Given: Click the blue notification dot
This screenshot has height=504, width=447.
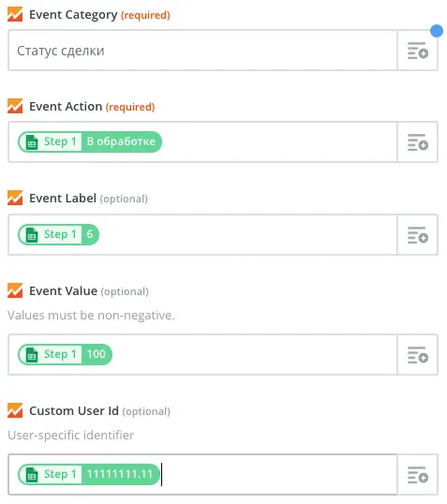Looking at the screenshot, I should pos(437,31).
